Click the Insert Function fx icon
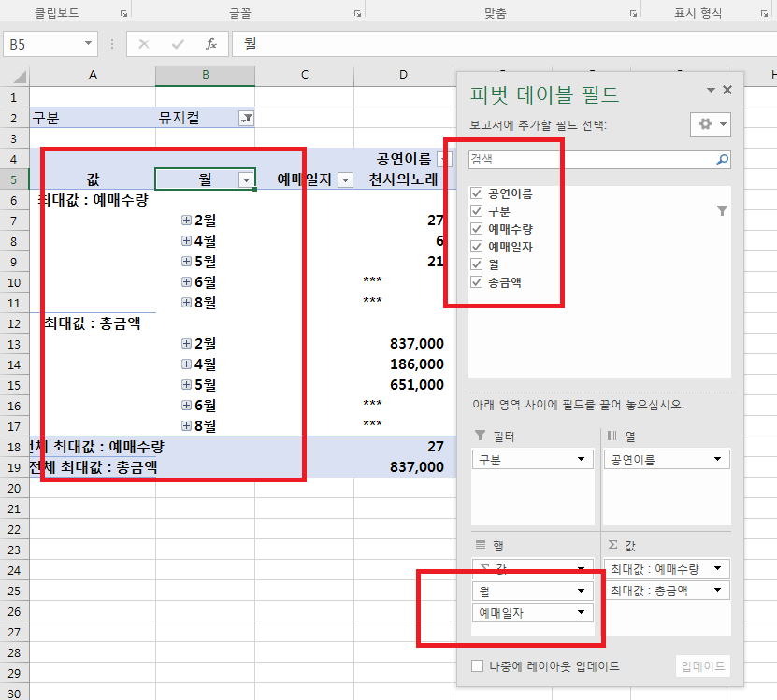 point(211,44)
